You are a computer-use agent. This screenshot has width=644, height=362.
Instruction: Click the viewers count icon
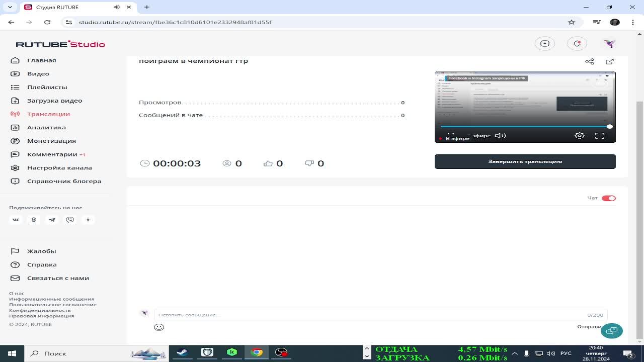coord(227,163)
